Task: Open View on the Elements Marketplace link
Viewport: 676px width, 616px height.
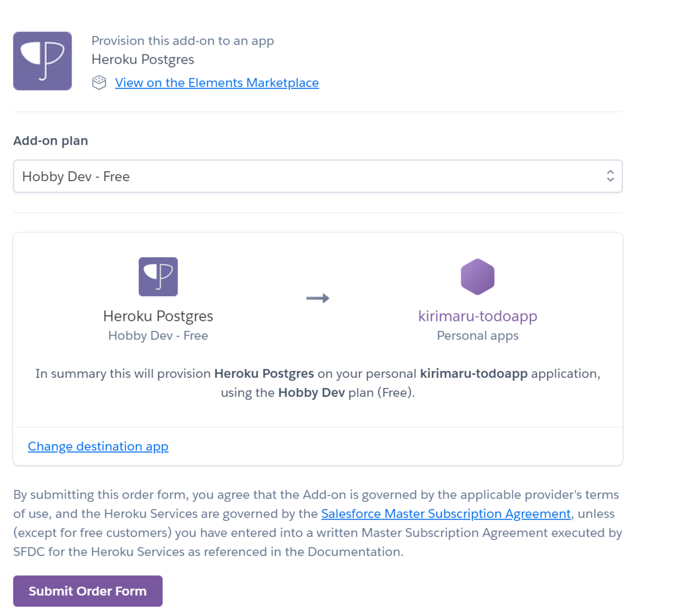Action: coord(217,83)
